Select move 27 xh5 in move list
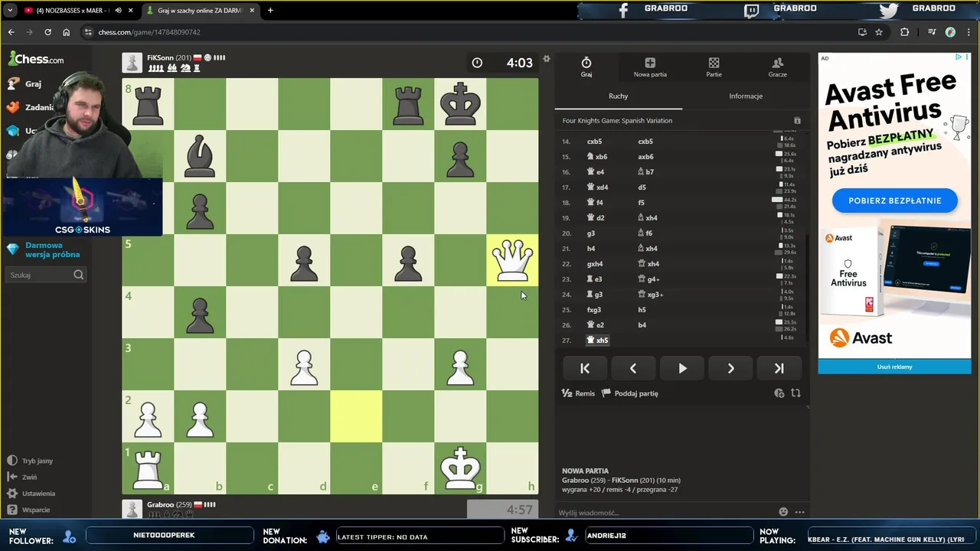Screen dimensions: 980x551 (598, 341)
